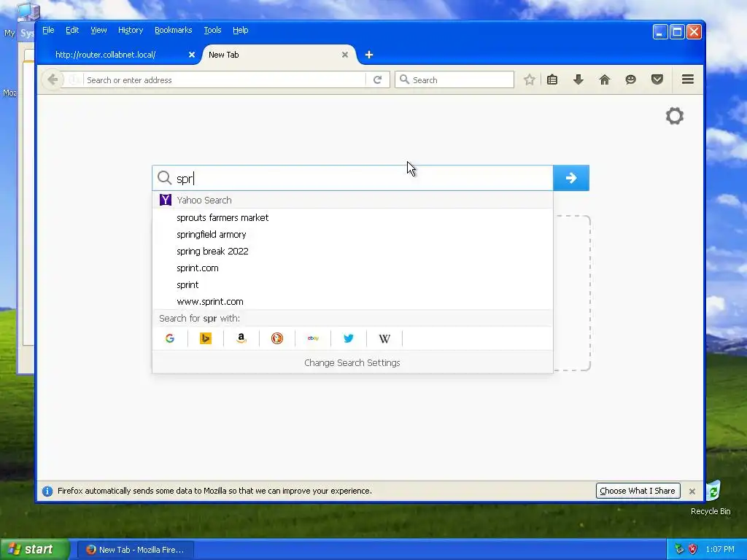The height and width of the screenshot is (560, 747).
Task: Click the system tray clock
Action: (720, 549)
